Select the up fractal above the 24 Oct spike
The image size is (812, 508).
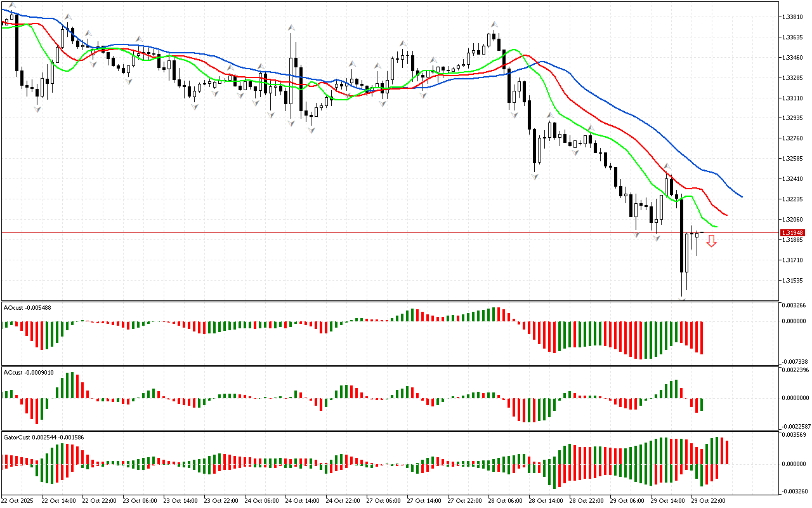point(291,28)
